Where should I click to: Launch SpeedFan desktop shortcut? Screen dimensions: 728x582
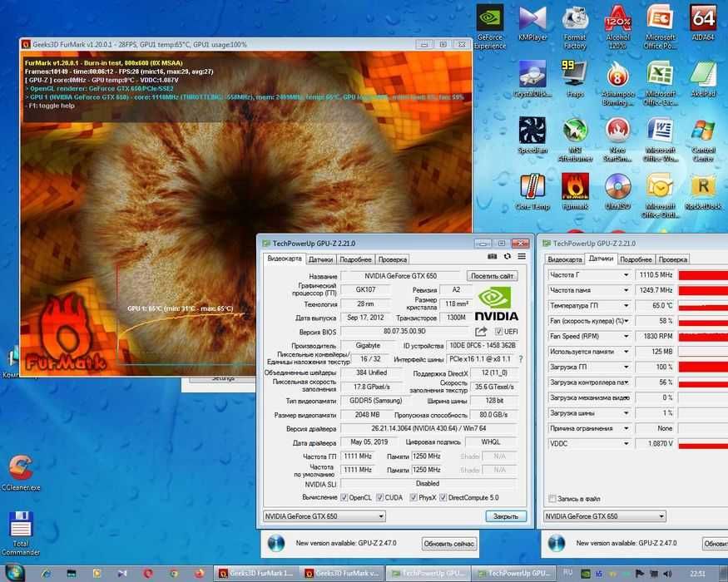(x=532, y=136)
